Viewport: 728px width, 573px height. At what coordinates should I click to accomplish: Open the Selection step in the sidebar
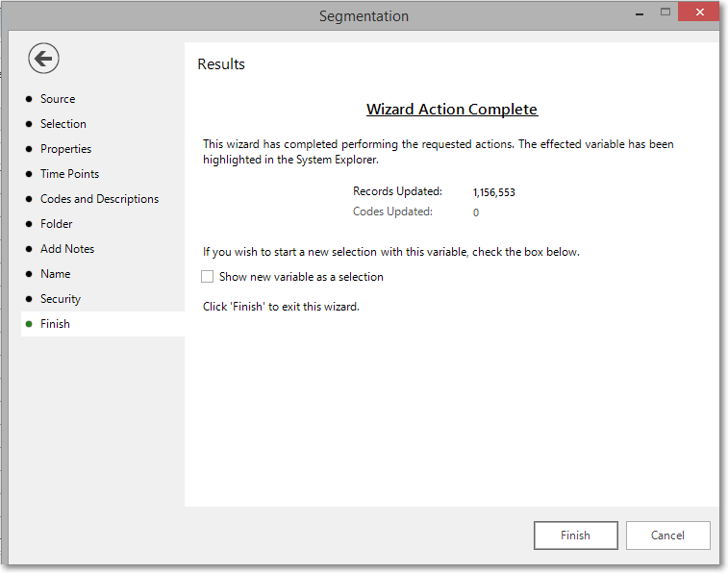click(63, 124)
